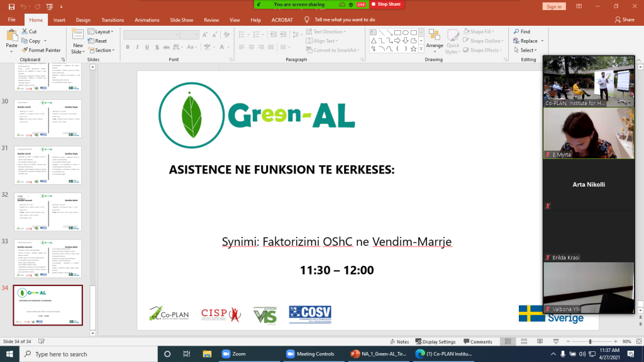Click the zoom out minus button

[568, 341]
